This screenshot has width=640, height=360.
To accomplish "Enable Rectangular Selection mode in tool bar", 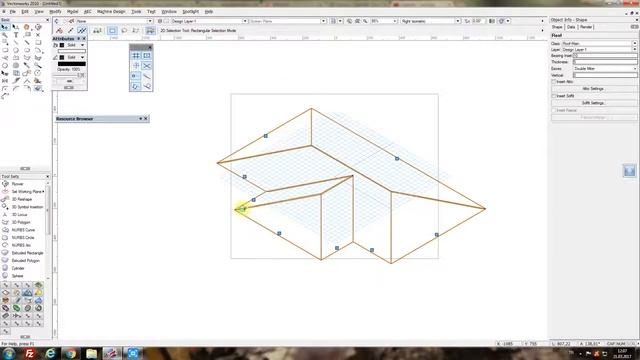I will pyautogui.click(x=112, y=31).
